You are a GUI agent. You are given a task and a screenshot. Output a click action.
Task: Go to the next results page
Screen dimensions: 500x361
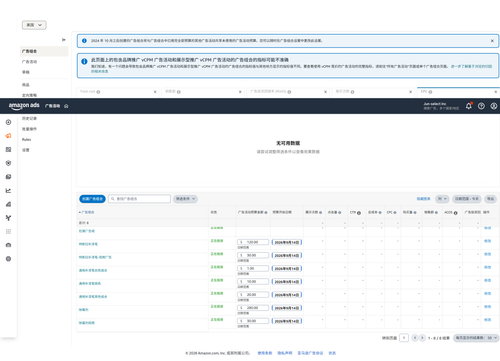pos(422,338)
